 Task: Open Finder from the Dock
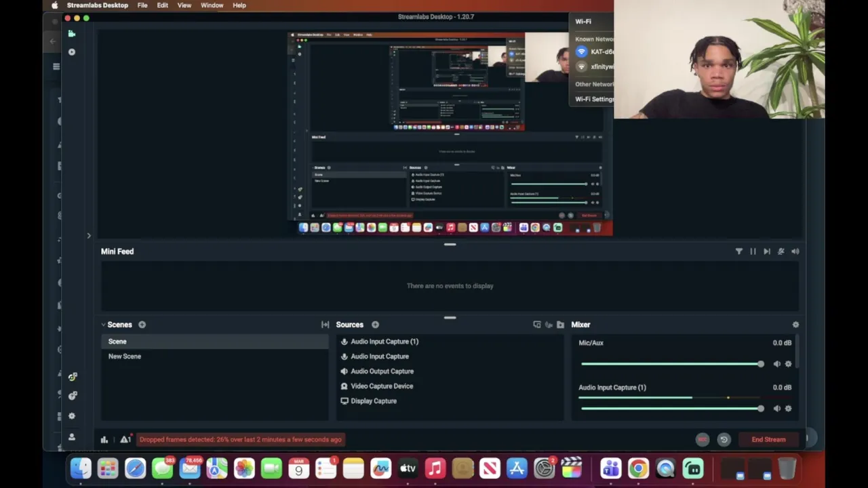point(81,468)
